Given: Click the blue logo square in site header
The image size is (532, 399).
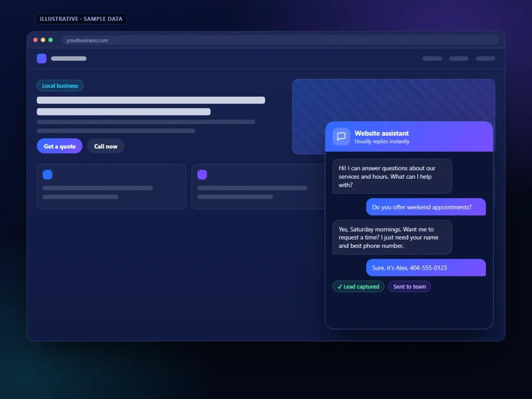Looking at the screenshot, I should (42, 58).
